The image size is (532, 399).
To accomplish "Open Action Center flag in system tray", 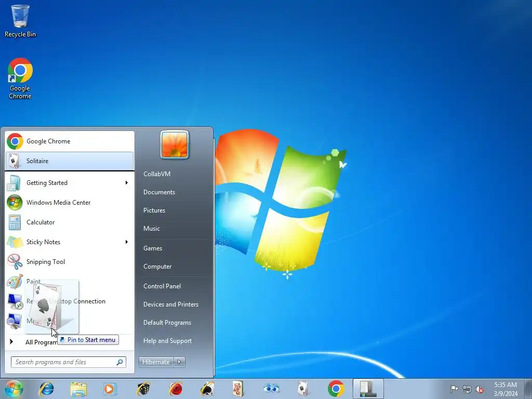I will (454, 389).
